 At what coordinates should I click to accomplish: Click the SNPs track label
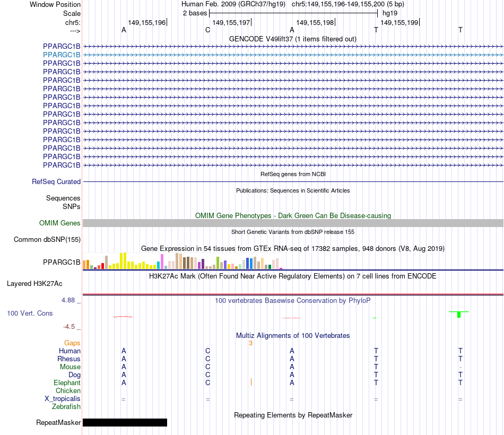click(72, 206)
